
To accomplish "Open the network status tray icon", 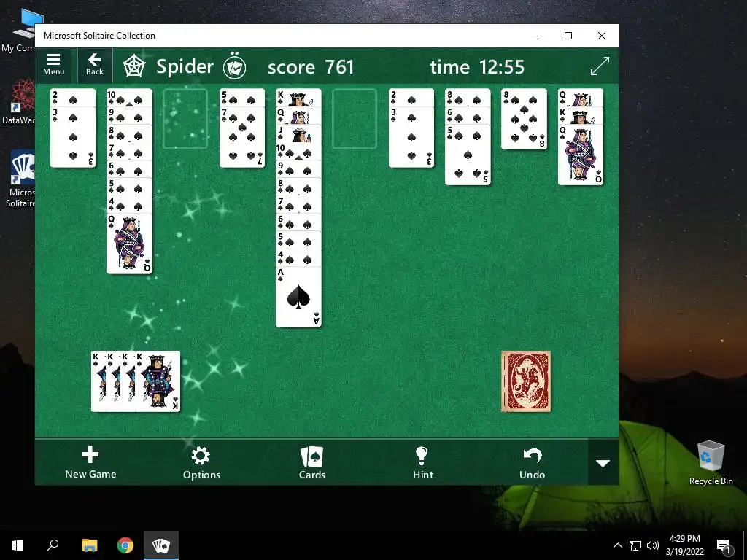I will (x=635, y=545).
